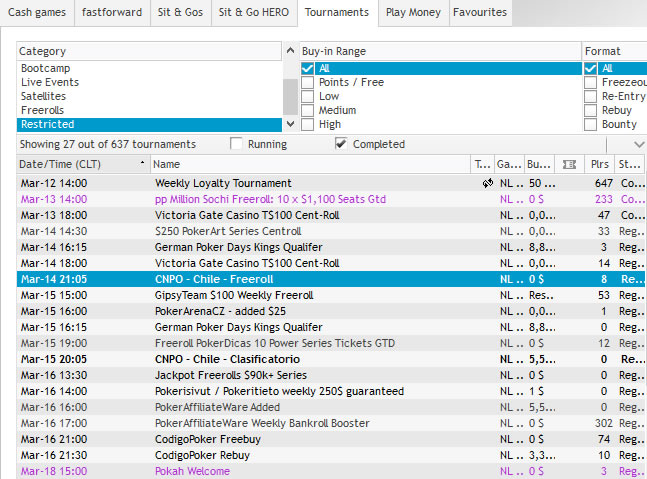Click the Date/Time sort arrow indicator

pyautogui.click(x=141, y=163)
